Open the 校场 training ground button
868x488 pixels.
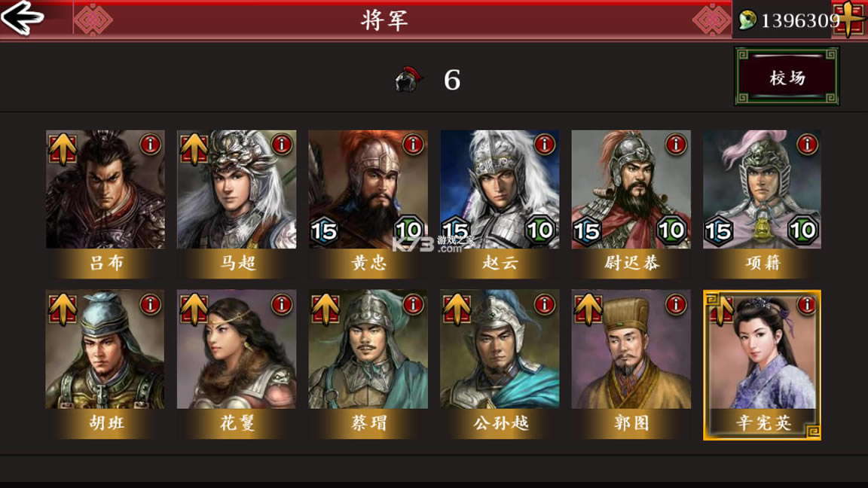(x=787, y=77)
